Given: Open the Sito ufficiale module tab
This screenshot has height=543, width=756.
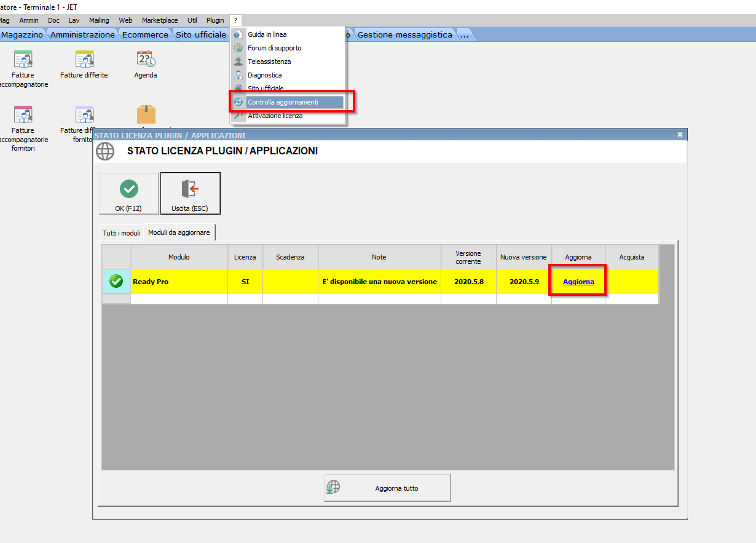Looking at the screenshot, I should [x=201, y=34].
